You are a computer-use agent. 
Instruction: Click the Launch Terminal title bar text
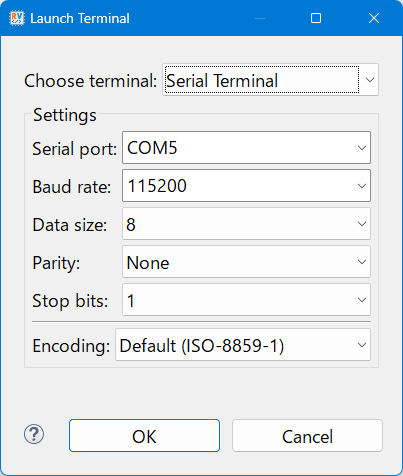point(80,18)
